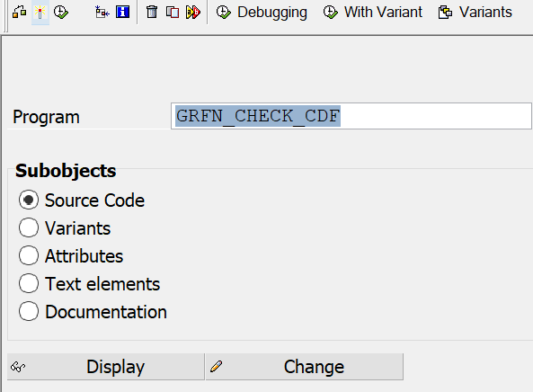The image size is (533, 392).
Task: Select the Source Code radio button
Action: click(x=29, y=200)
